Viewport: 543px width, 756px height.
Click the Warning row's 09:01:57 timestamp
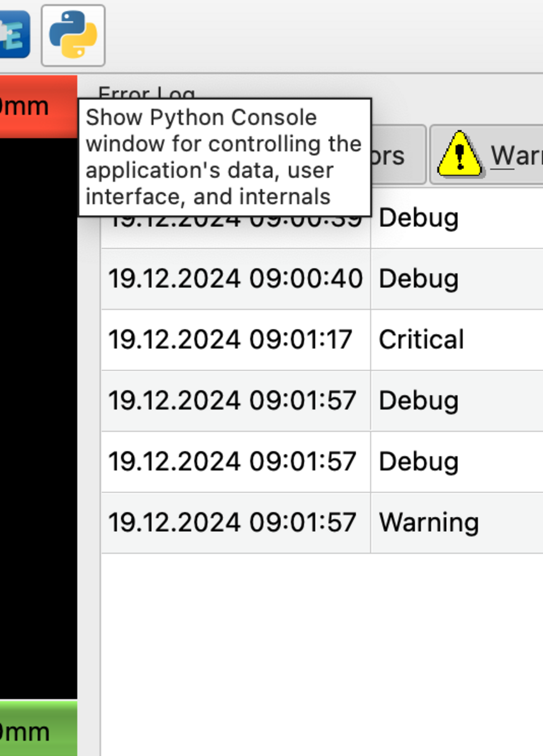pyautogui.click(x=232, y=523)
